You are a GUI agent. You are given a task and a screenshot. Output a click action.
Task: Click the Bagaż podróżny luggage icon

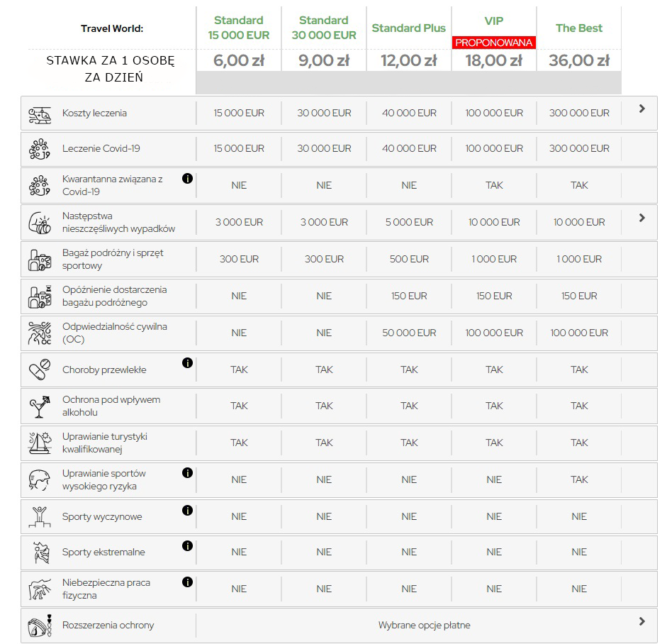point(40,260)
